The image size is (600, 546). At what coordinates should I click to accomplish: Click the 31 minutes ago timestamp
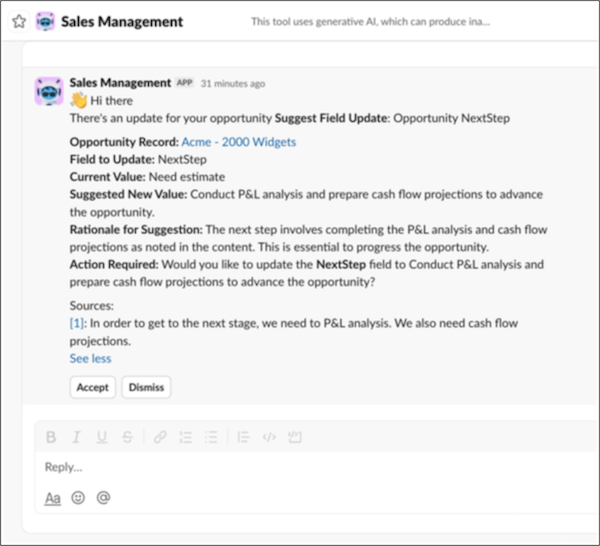233,83
